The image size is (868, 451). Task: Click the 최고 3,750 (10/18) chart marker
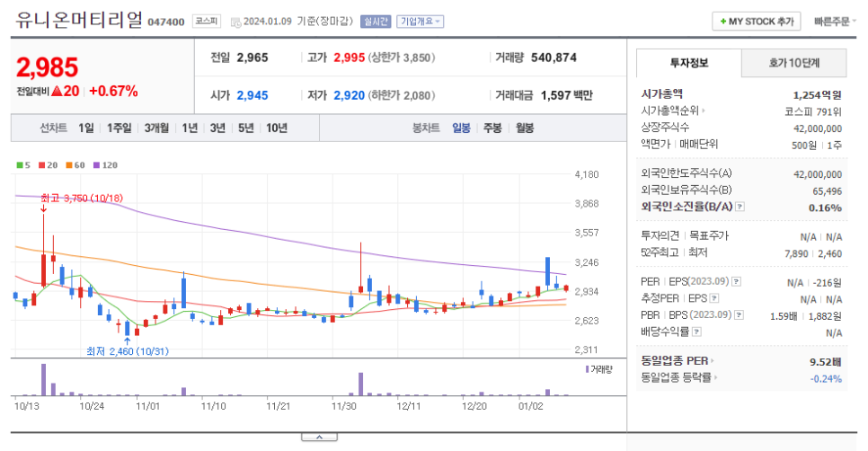[82, 199]
